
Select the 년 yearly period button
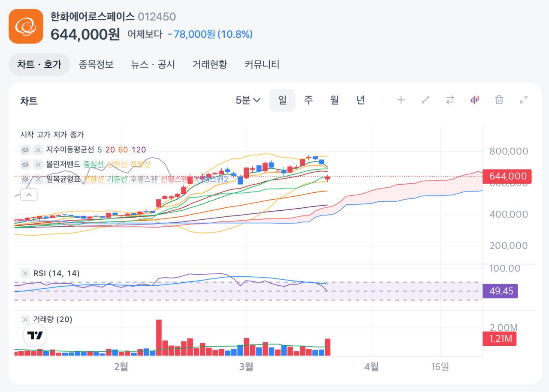361,100
